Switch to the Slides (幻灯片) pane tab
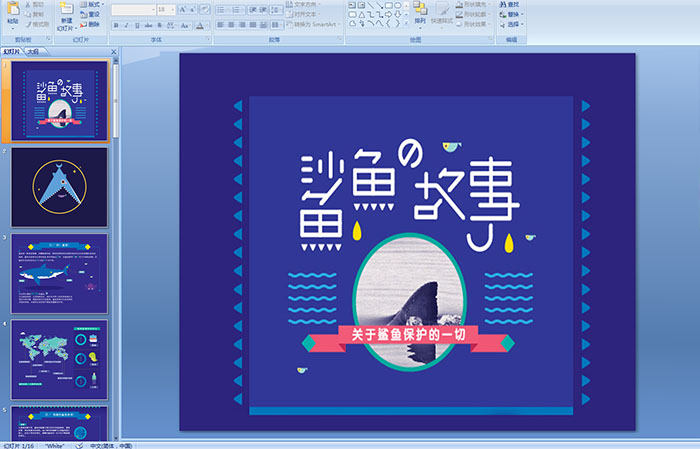 (x=12, y=52)
